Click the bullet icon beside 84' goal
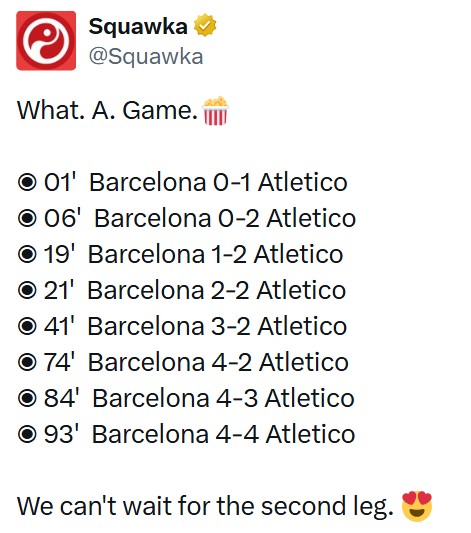This screenshot has width=471, height=533. 27,398
